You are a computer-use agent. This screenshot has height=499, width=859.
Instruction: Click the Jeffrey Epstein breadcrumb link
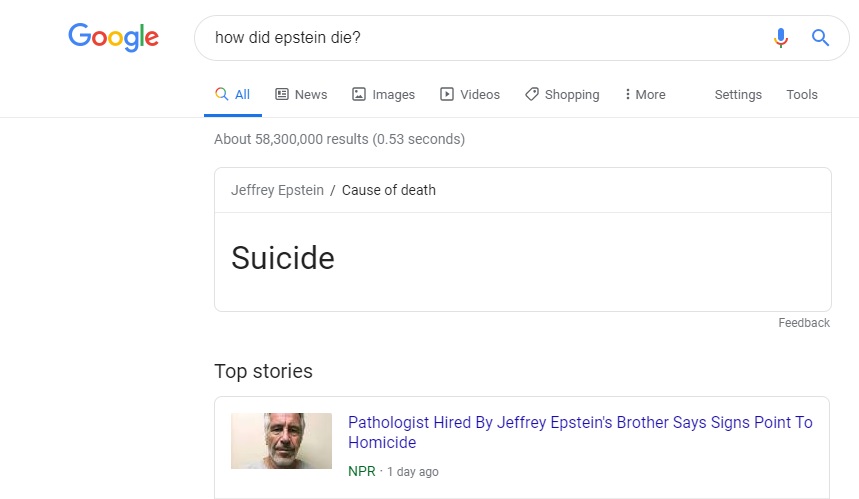tap(277, 190)
